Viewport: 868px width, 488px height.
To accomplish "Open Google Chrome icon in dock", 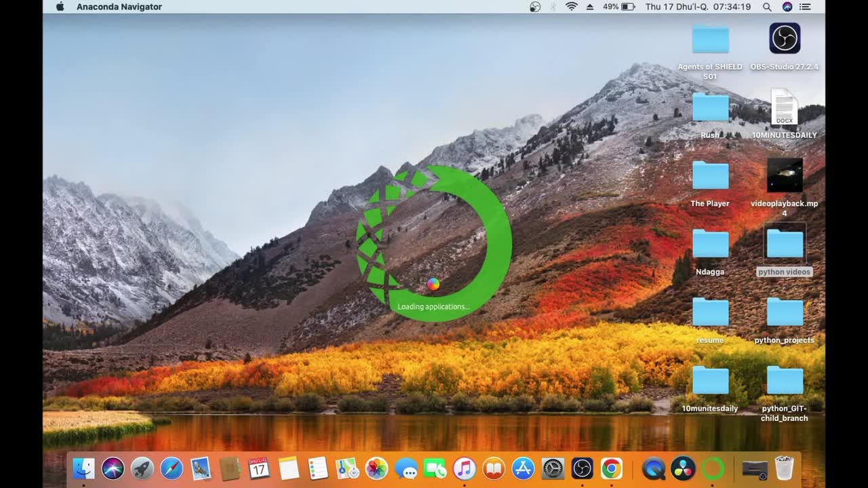I will click(x=611, y=468).
